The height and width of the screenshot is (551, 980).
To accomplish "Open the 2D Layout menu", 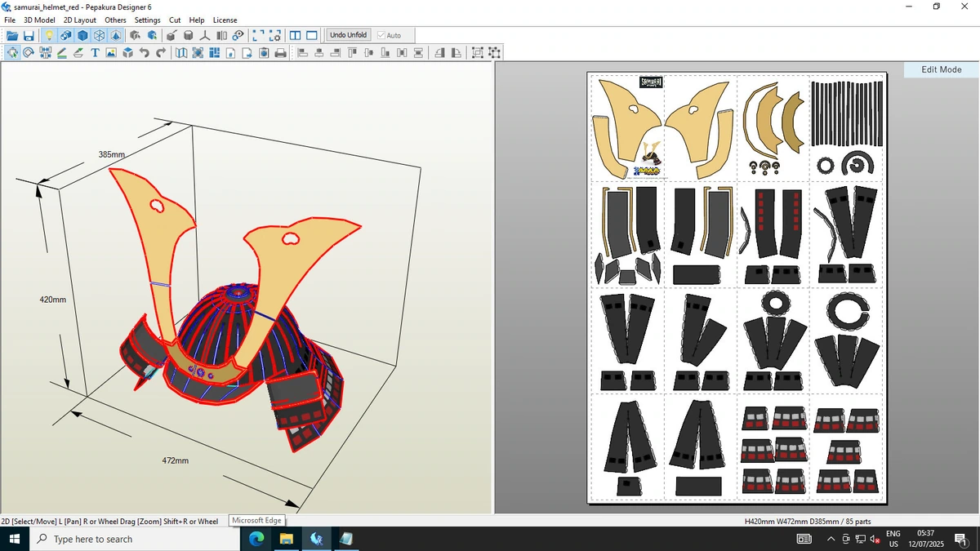I will [x=79, y=20].
